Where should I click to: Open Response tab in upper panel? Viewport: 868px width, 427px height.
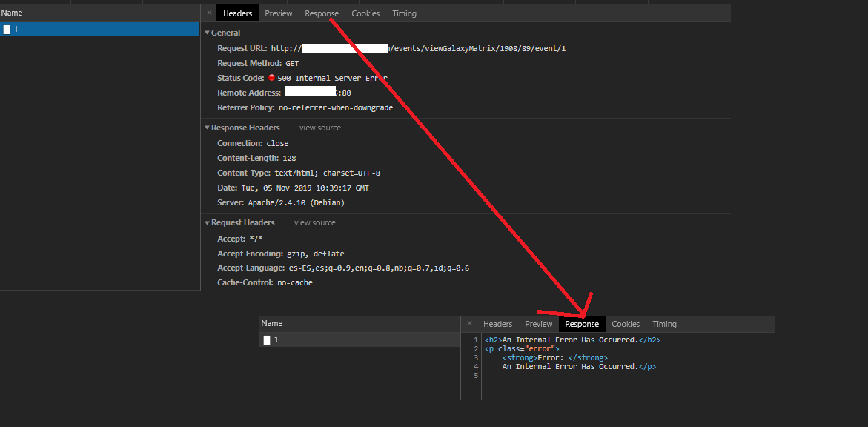click(322, 13)
